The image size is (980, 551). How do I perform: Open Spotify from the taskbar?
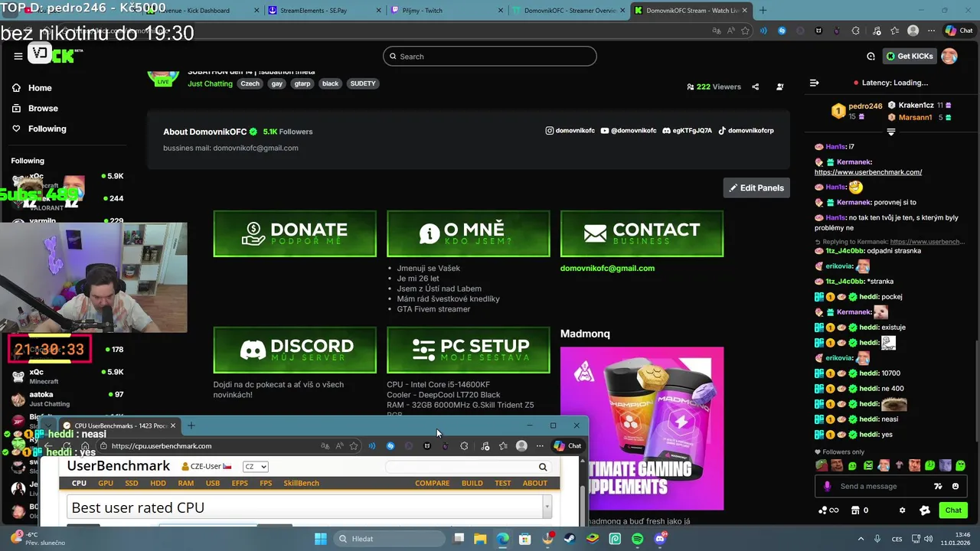click(x=638, y=539)
